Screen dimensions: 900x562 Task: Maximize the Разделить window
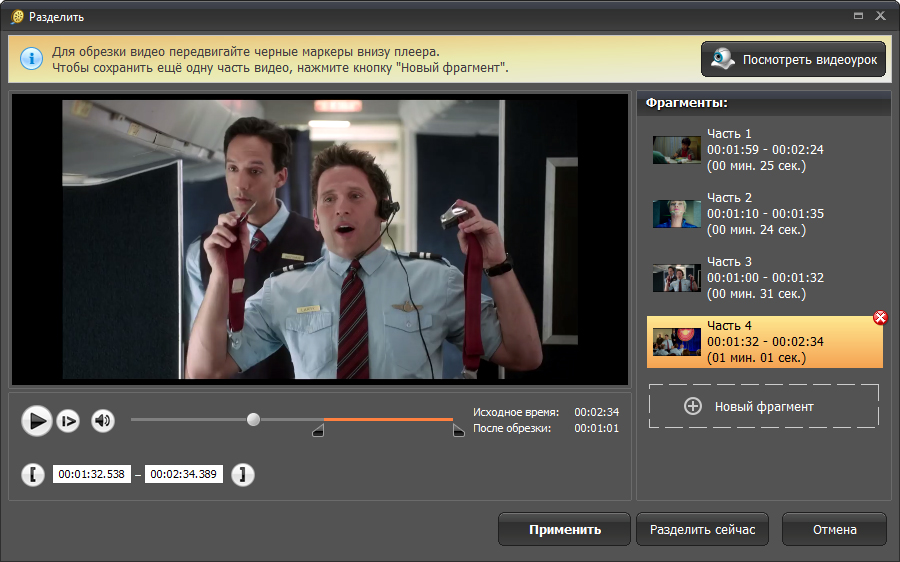pos(858,16)
